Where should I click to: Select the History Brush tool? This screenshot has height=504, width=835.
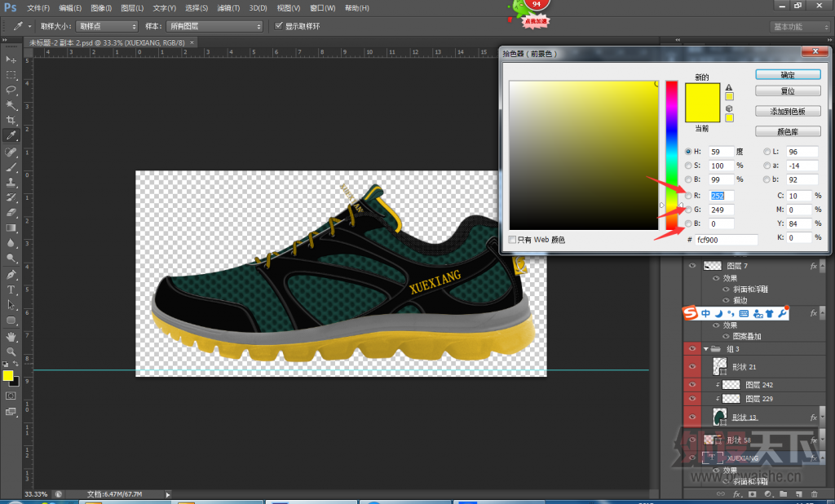tap(11, 197)
